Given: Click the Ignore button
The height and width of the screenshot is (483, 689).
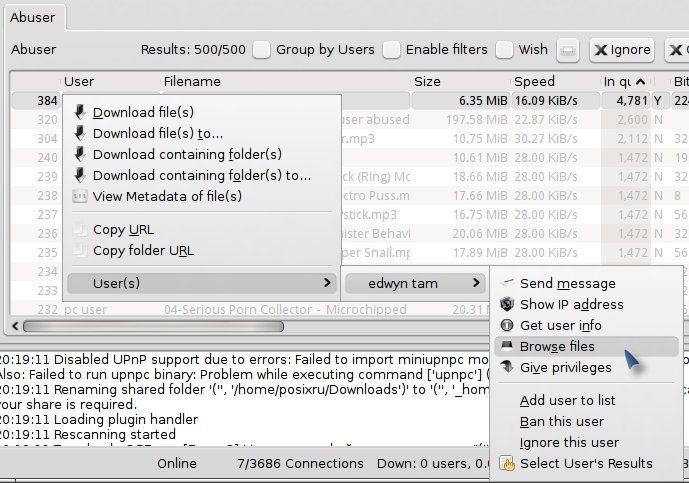Looking at the screenshot, I should tap(622, 50).
